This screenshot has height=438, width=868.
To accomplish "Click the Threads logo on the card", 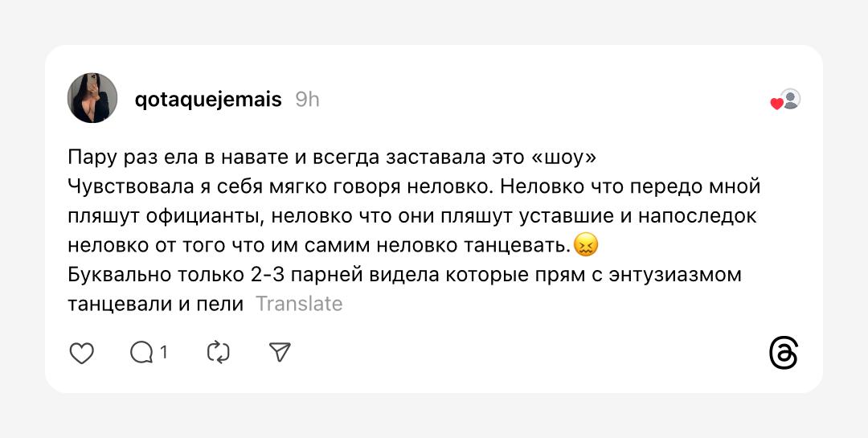I will pos(783,353).
